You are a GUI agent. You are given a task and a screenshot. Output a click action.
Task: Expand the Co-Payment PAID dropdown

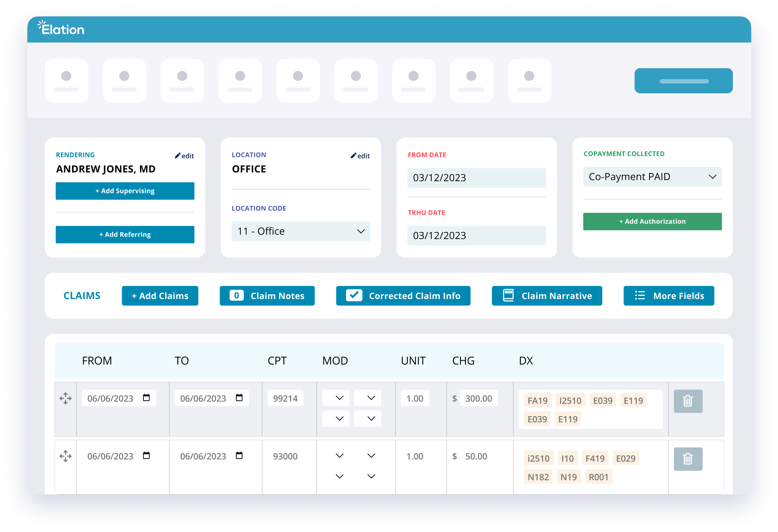[x=652, y=177]
